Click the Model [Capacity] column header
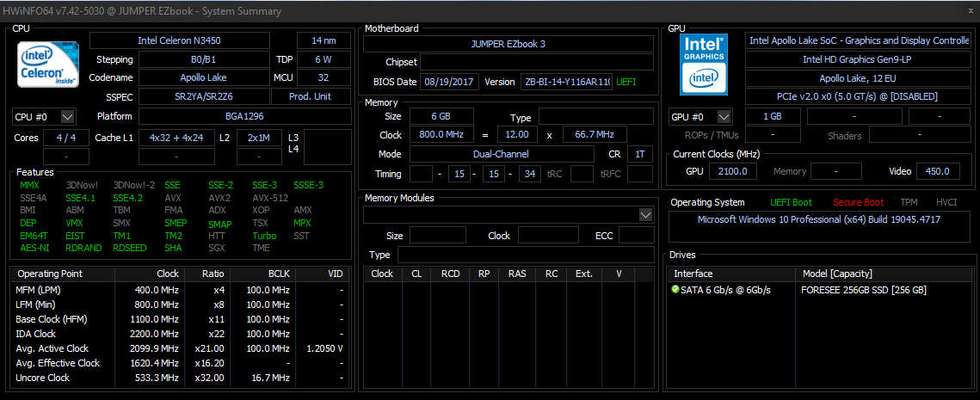 click(837, 274)
